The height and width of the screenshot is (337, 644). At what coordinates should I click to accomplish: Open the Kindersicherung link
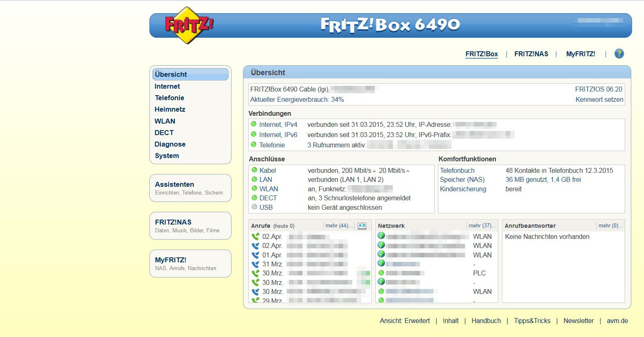463,189
